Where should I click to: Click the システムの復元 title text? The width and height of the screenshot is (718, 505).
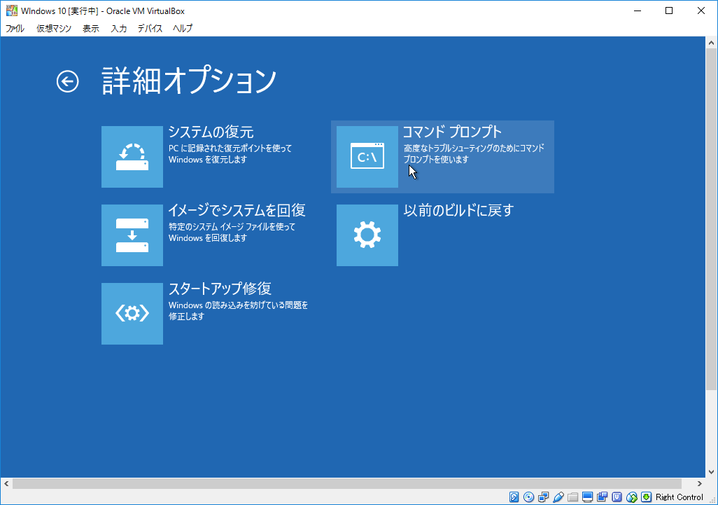pos(211,132)
